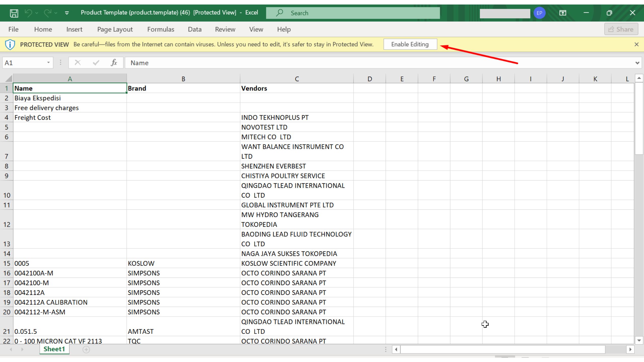Open the Redo history dropdown arrow
The image size is (644, 362).
pos(56,13)
